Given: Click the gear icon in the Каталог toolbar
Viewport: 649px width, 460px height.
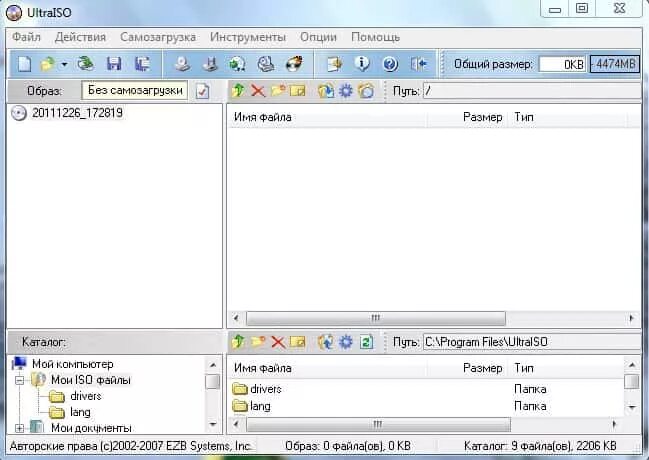Looking at the screenshot, I should click(346, 342).
